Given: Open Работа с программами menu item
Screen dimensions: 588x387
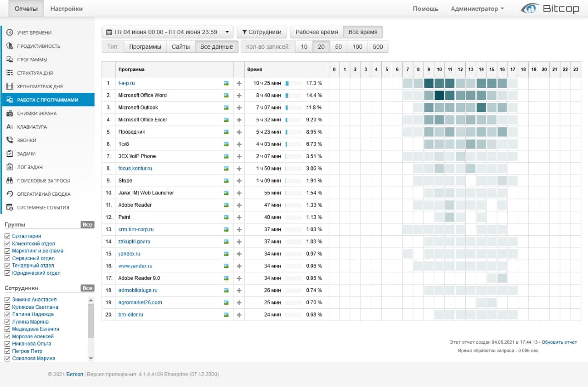Looking at the screenshot, I should click(48, 100).
